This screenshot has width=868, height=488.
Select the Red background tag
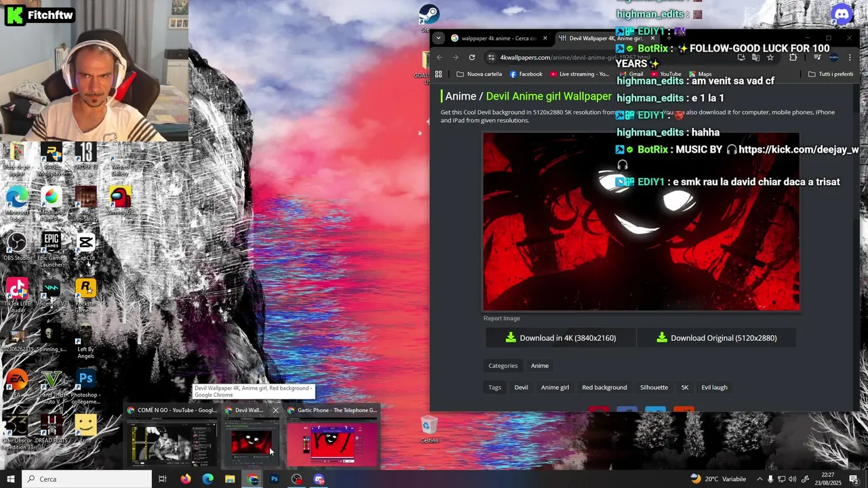click(x=604, y=388)
